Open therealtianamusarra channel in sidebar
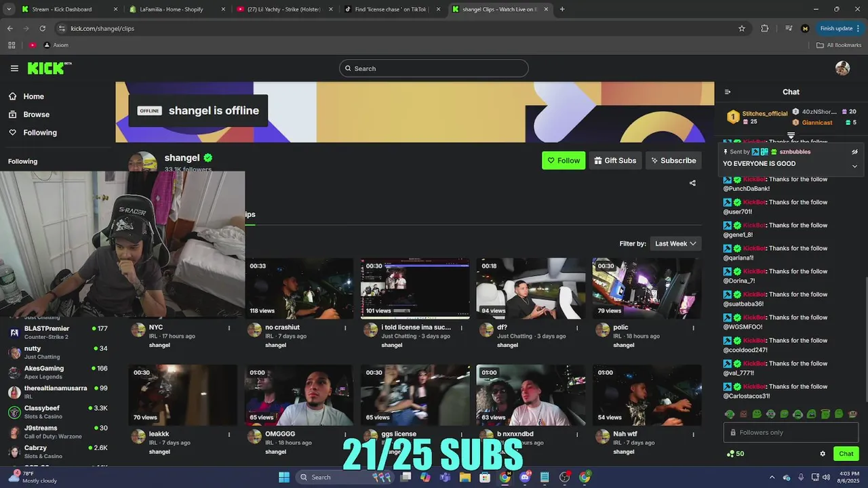This screenshot has width=868, height=488. pyautogui.click(x=58, y=392)
